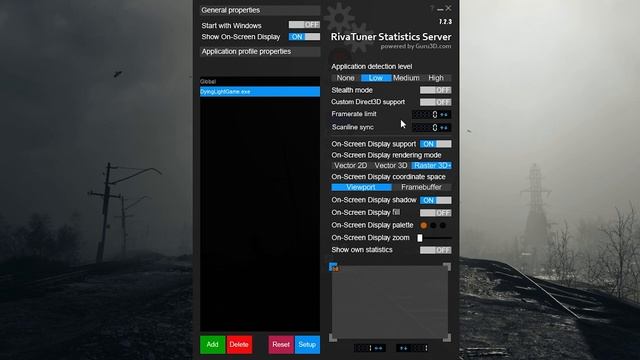This screenshot has width=640, height=360.
Task: Close the RivaTuner Statistics Server window
Action: click(x=449, y=8)
